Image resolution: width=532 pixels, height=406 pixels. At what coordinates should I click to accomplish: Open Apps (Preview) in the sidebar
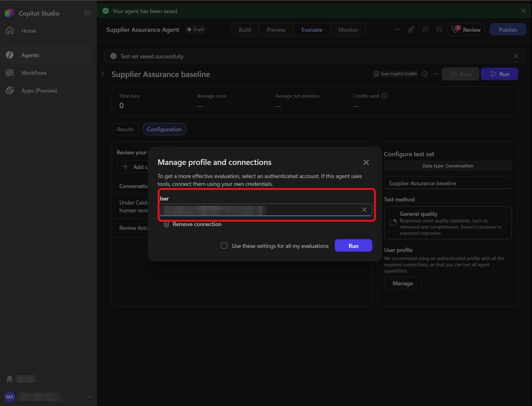point(39,90)
